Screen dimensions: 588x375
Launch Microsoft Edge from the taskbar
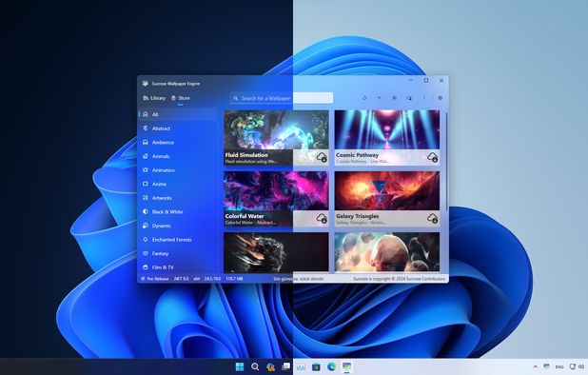(x=331, y=366)
